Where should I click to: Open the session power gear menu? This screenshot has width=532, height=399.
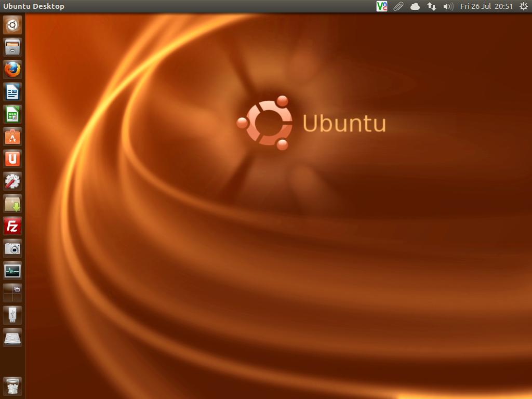pos(523,6)
